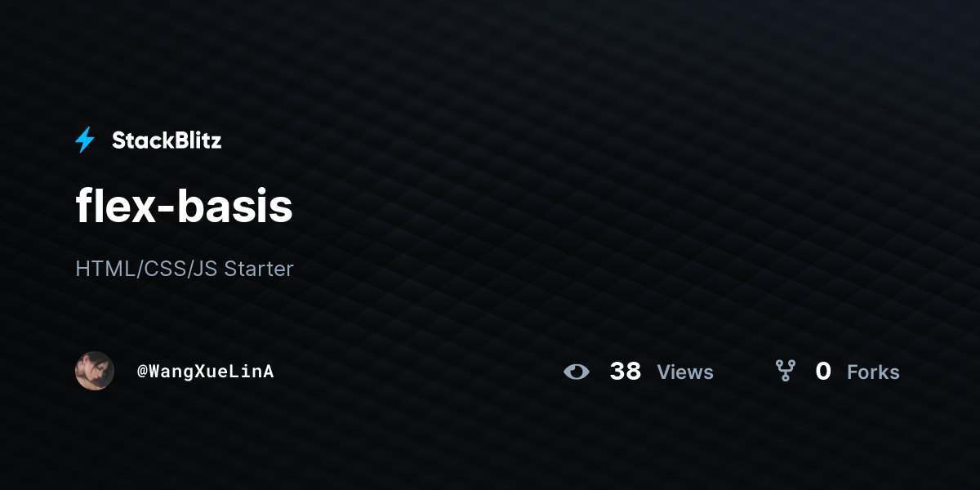Click the eye icon beside 38 Views
980x490 pixels.
pyautogui.click(x=577, y=372)
